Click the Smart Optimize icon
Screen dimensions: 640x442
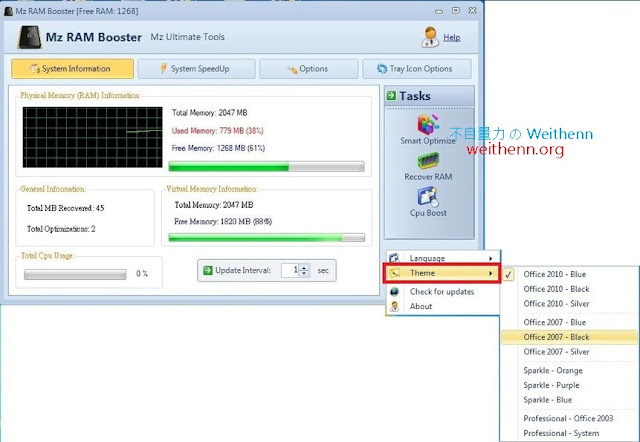(x=427, y=124)
